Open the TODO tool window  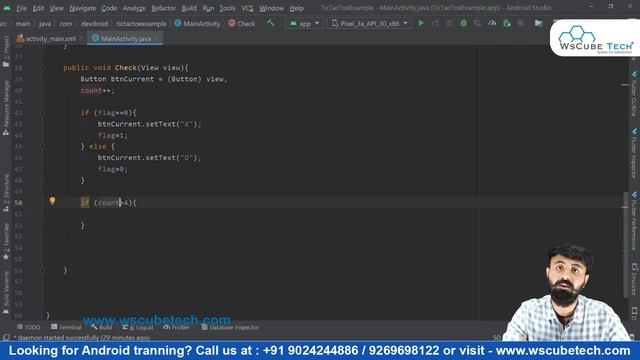click(x=29, y=327)
